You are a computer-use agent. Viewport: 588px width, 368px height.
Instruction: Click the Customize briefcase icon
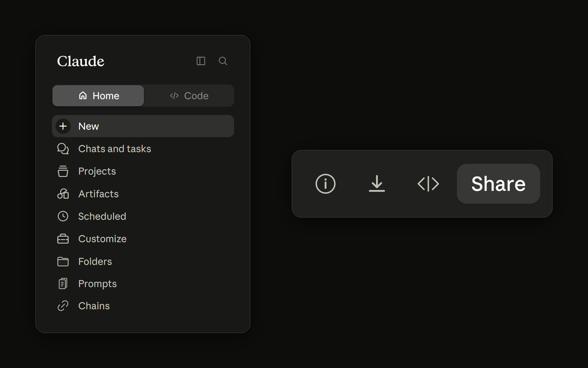(63, 239)
